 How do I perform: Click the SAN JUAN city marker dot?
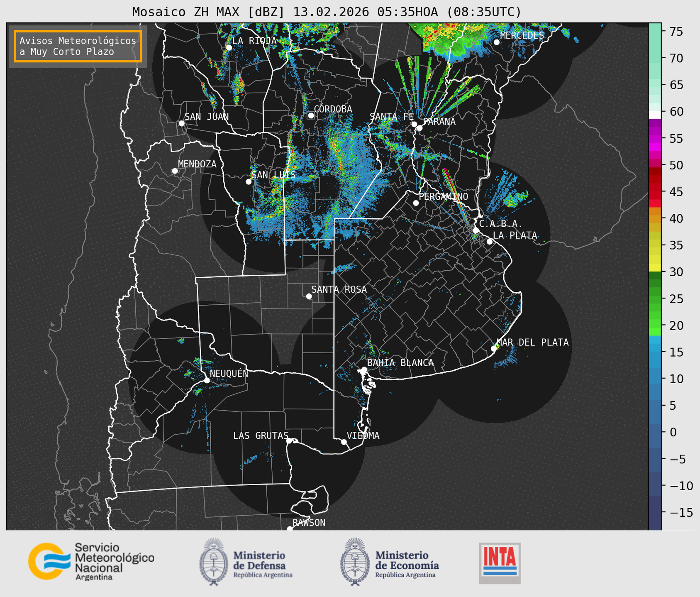point(181,123)
